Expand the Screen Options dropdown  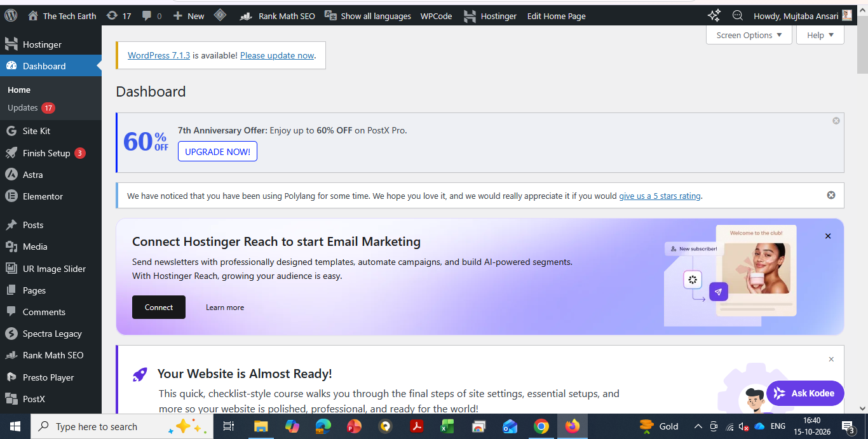749,36
